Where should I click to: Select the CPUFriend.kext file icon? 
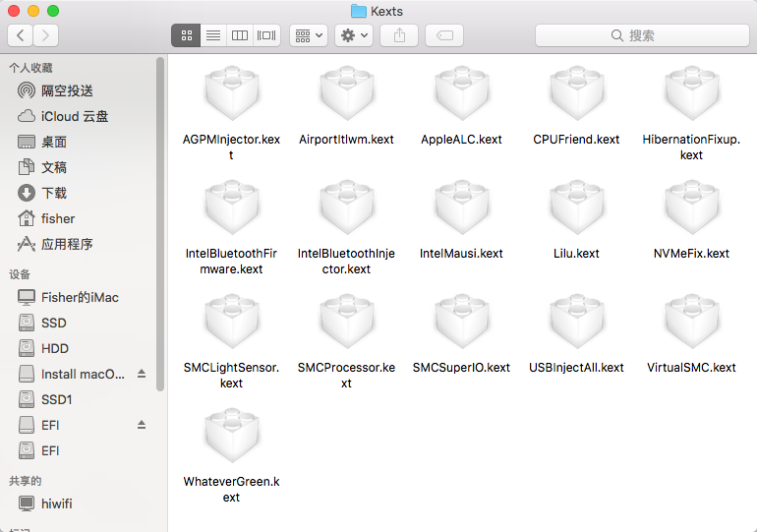576,92
